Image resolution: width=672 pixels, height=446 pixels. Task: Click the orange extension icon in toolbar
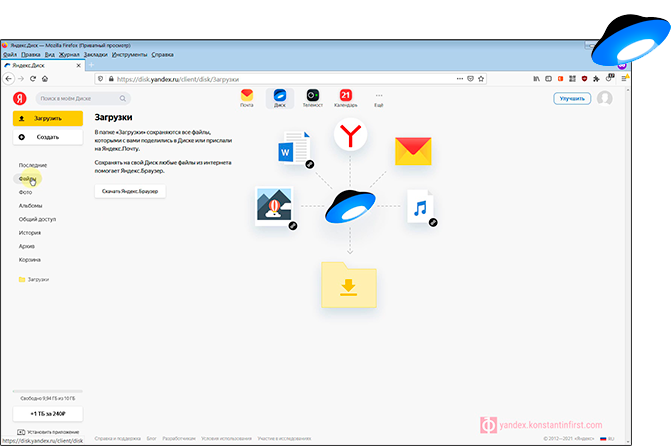click(560, 79)
